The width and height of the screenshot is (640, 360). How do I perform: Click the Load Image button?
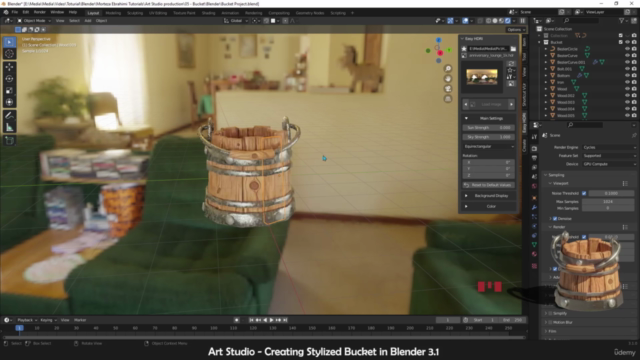(x=489, y=104)
